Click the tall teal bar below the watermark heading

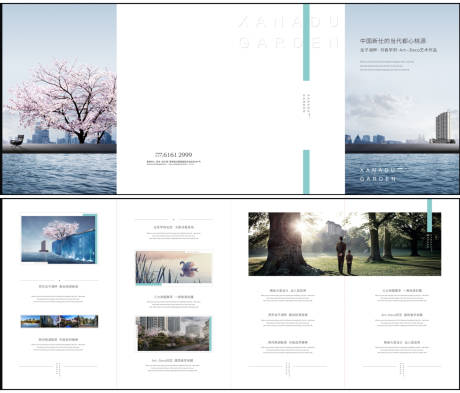[x=306, y=42]
